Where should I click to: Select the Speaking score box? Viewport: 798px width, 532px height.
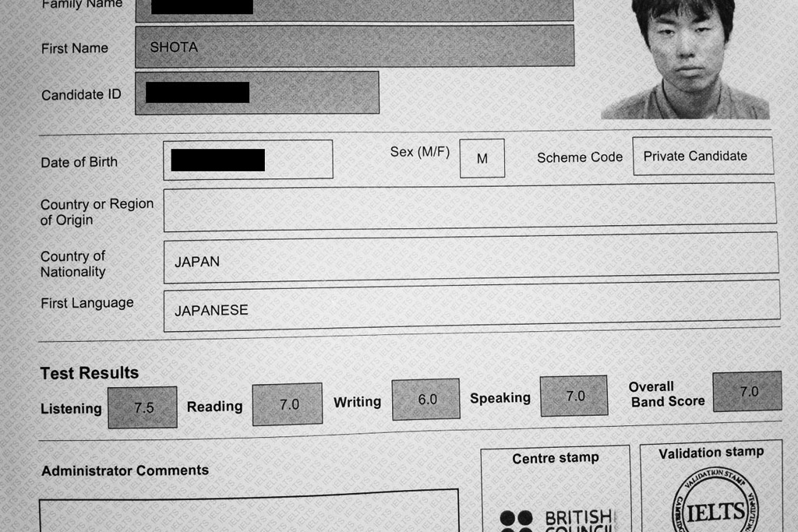point(574,396)
